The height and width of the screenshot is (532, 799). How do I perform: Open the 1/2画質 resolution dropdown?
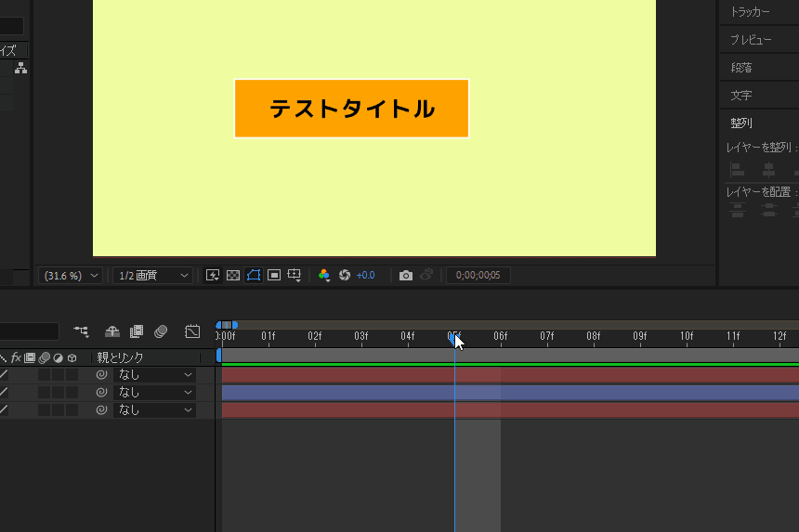pos(153,276)
